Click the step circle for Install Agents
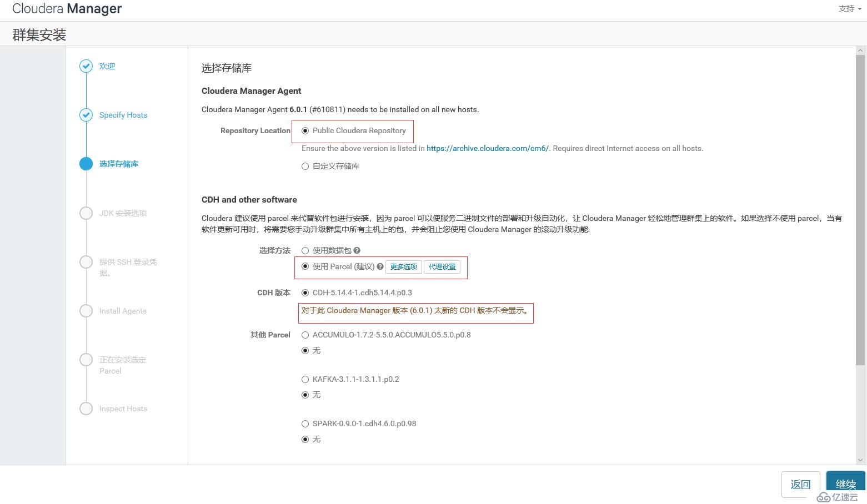 pos(86,311)
